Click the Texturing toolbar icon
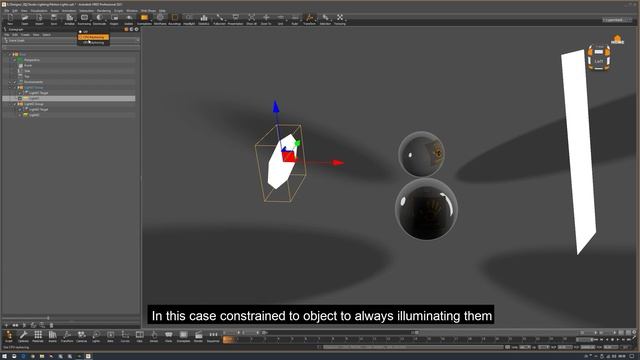 (x=340, y=19)
